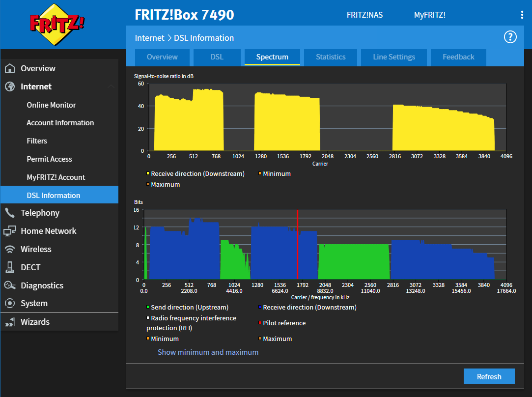Open the Feedback tab

[x=458, y=57]
